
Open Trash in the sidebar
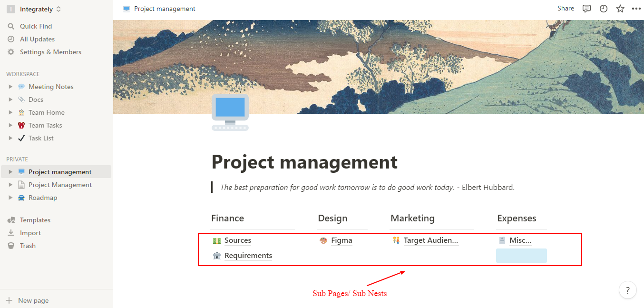pyautogui.click(x=28, y=246)
